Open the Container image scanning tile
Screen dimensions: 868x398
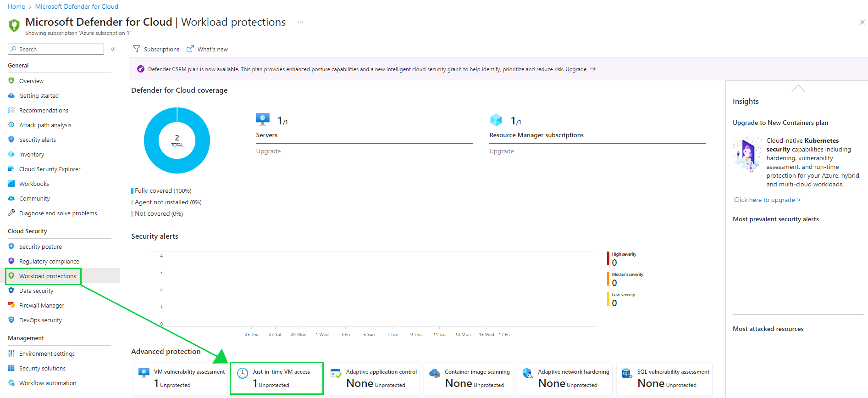pos(469,379)
